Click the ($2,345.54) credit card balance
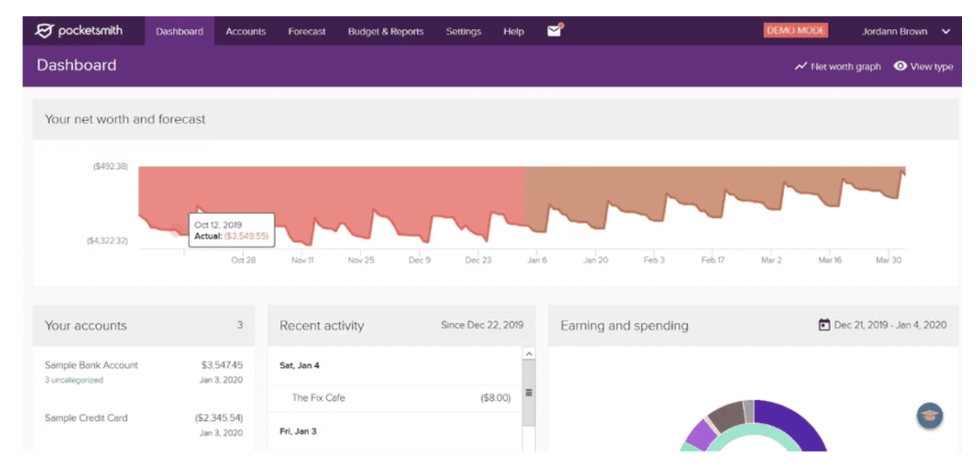The image size is (980, 465). [219, 418]
